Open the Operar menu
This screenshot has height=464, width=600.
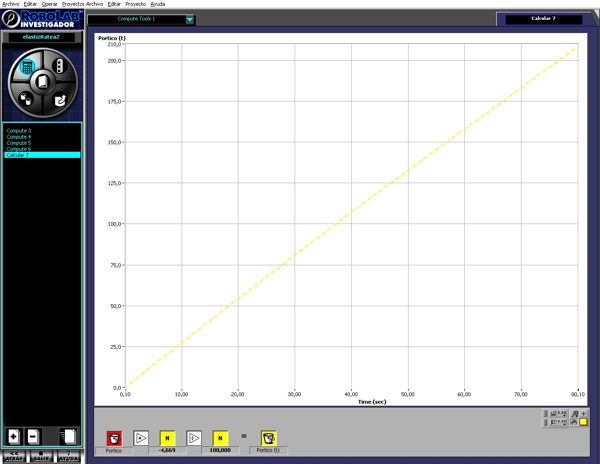(x=49, y=4)
